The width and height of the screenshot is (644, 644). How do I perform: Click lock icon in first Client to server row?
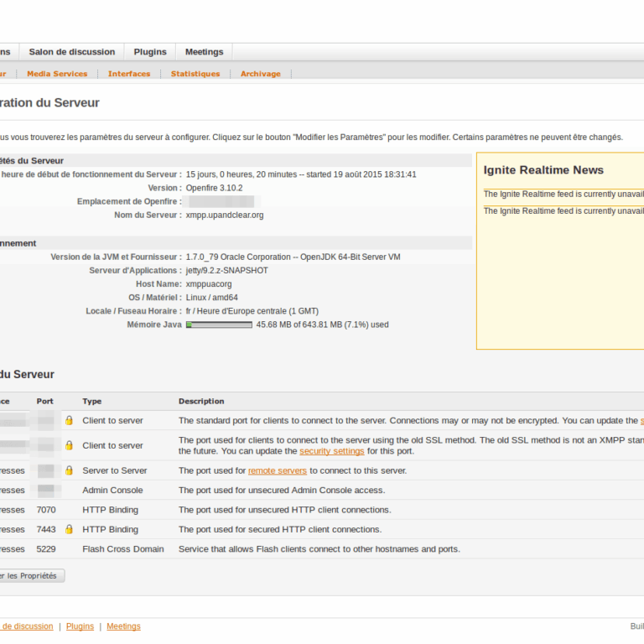[69, 420]
